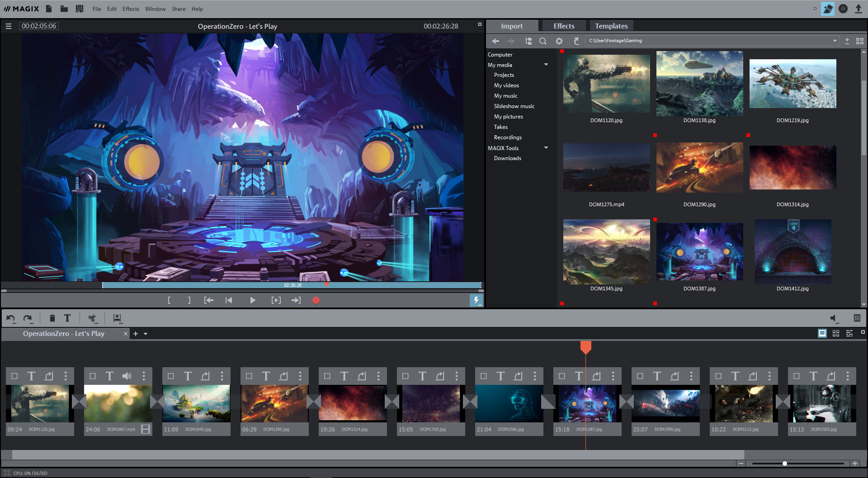Switch to the Templates tab
The height and width of the screenshot is (478, 868).
(x=611, y=26)
